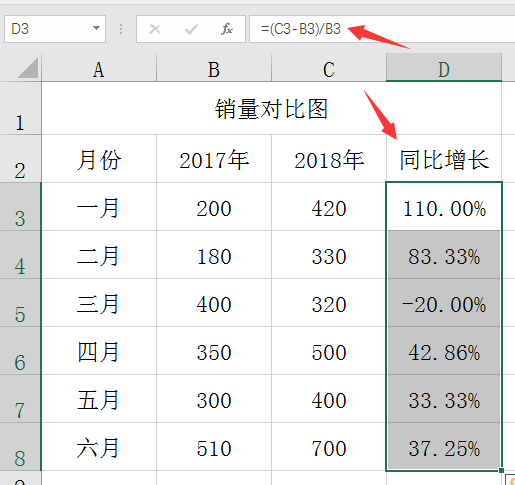Click the cell with value 510

214,446
